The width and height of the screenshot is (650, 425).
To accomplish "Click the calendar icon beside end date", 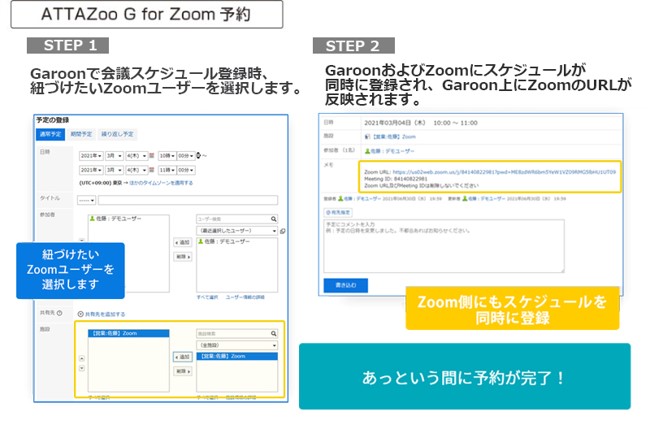I will [x=150, y=171].
